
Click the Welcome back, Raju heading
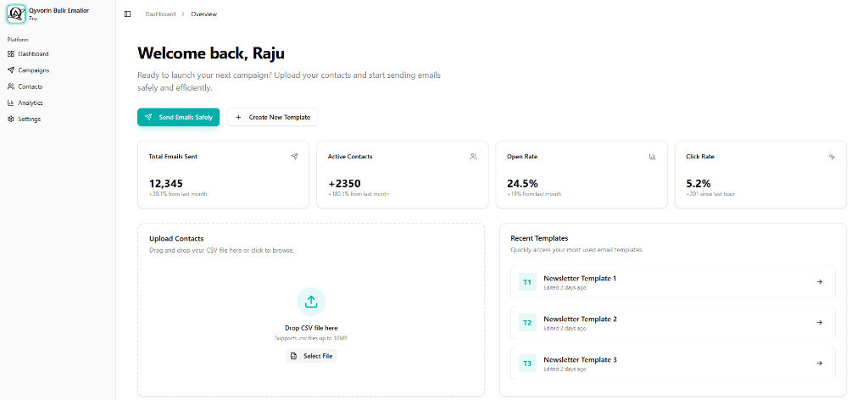pos(211,53)
